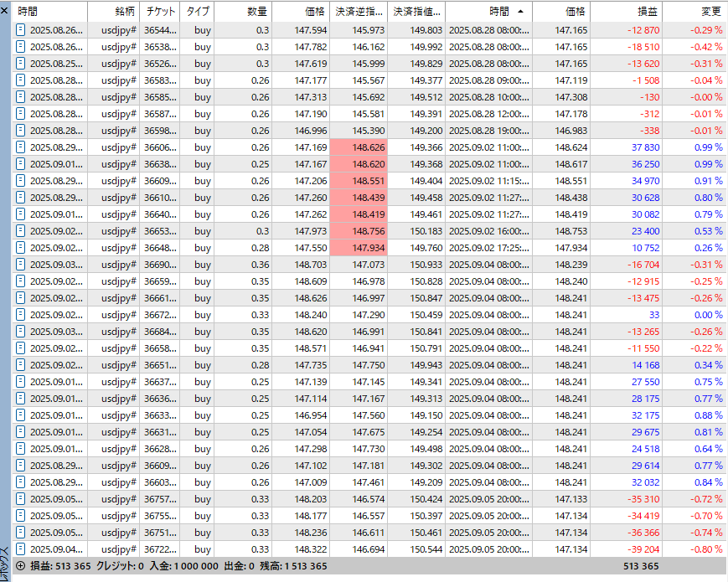Click the profit value 33
The height and width of the screenshot is (582, 728).
pyautogui.click(x=654, y=315)
